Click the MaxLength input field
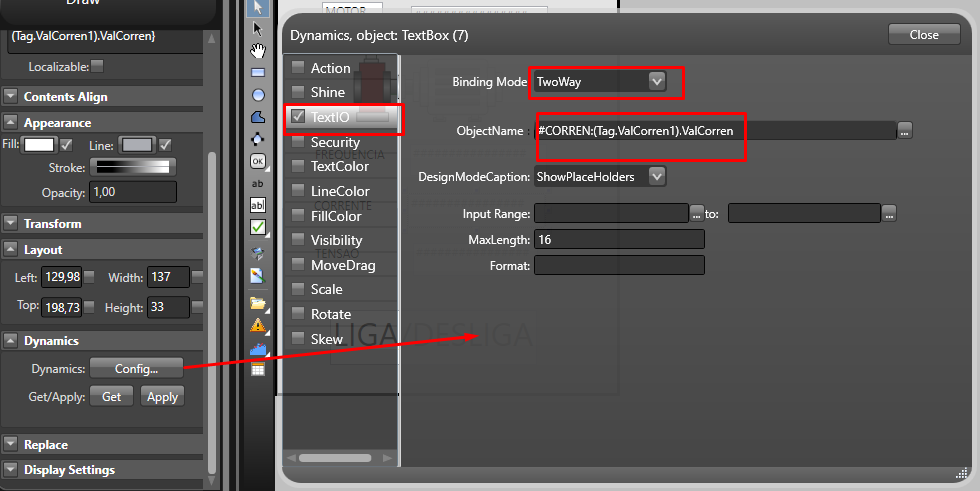This screenshot has width=980, height=491. (x=619, y=240)
